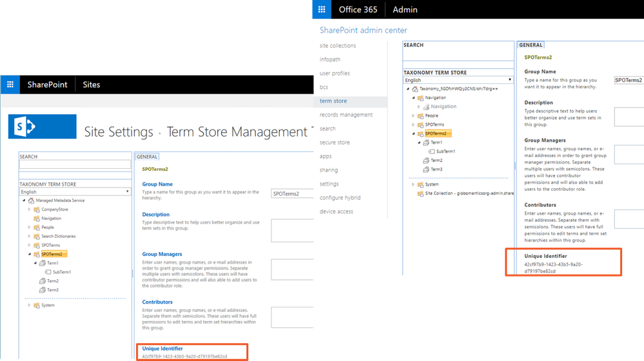Go to user profiles in admin center
The height and width of the screenshot is (361, 644).
335,73
